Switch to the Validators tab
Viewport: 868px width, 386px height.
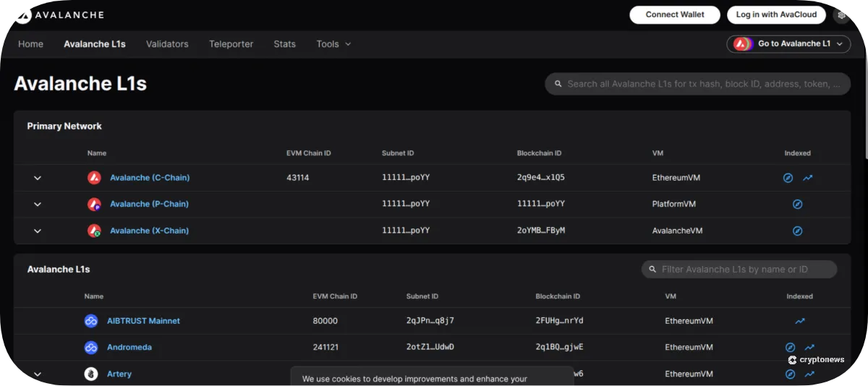(x=167, y=44)
